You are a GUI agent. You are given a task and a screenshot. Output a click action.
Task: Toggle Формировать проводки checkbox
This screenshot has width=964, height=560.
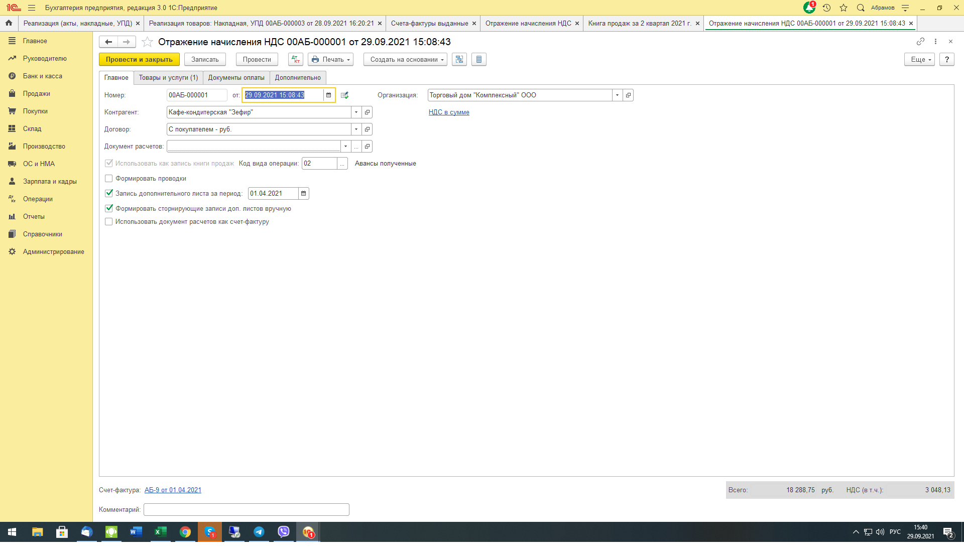[109, 178]
